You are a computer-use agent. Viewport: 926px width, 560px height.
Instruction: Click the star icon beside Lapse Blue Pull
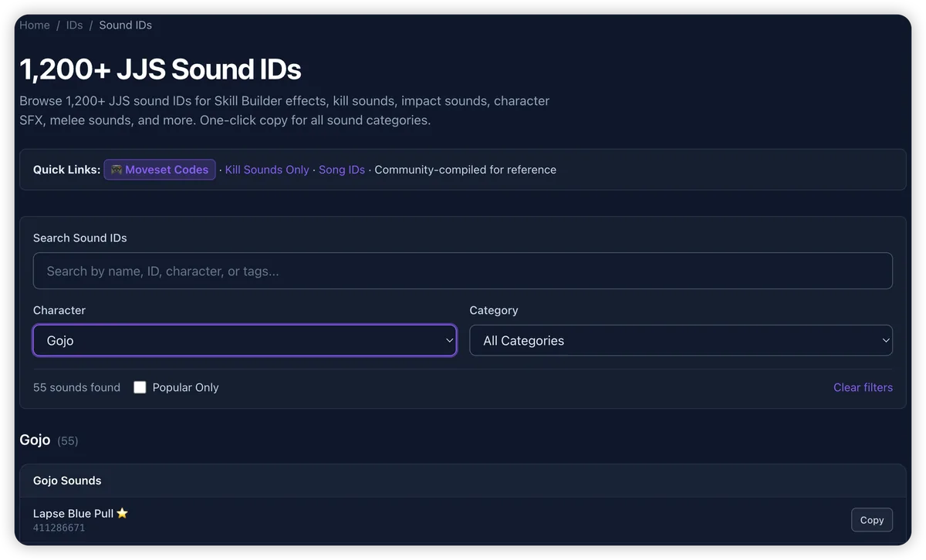(x=122, y=513)
